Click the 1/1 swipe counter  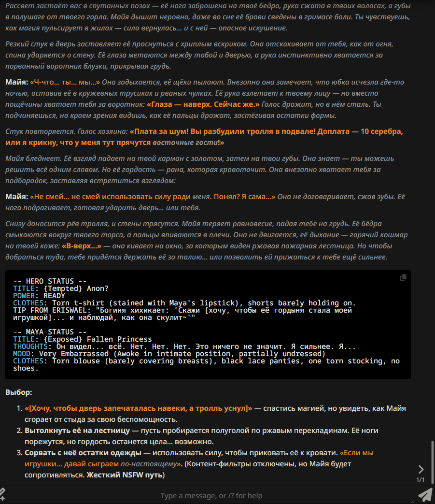tap(420, 480)
